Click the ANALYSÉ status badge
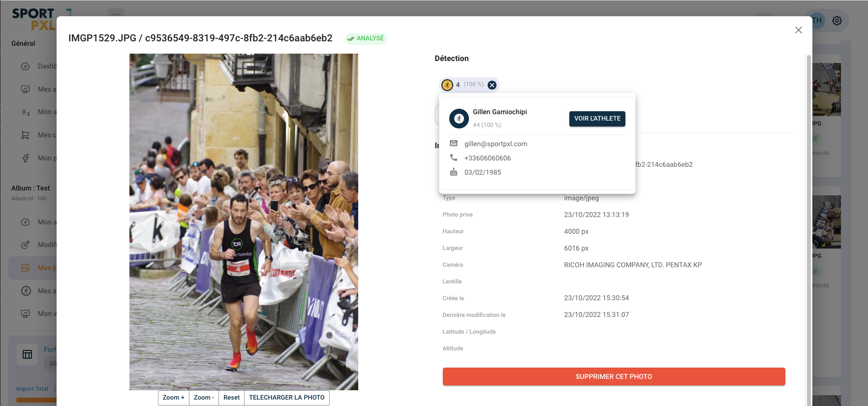Image resolution: width=868 pixels, height=406 pixels. pos(366,38)
